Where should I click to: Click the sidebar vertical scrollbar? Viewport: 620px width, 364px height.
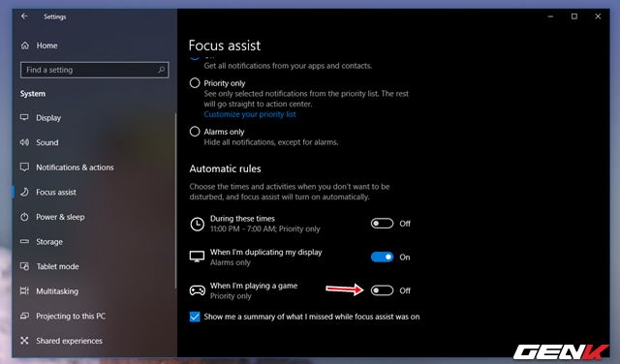click(175, 200)
